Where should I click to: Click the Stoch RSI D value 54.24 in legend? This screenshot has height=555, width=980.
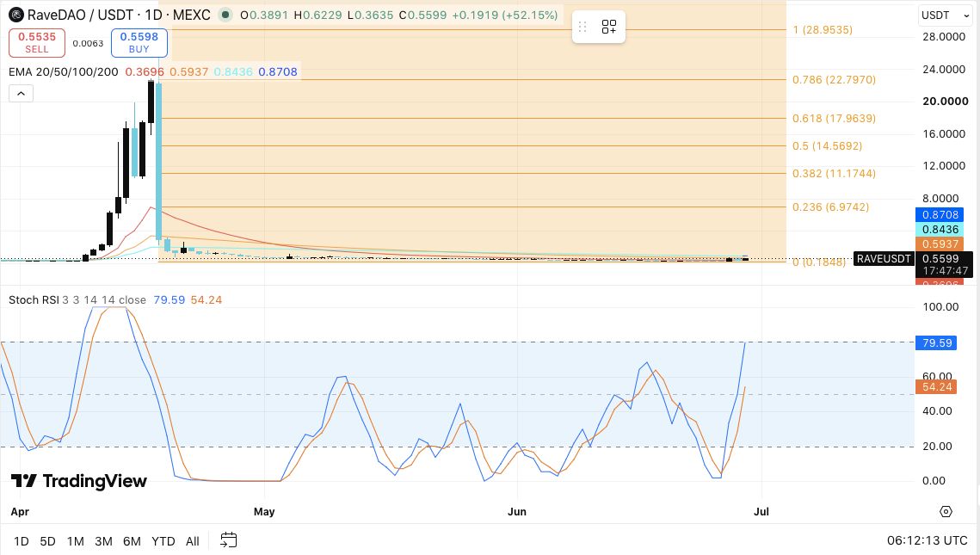(206, 300)
